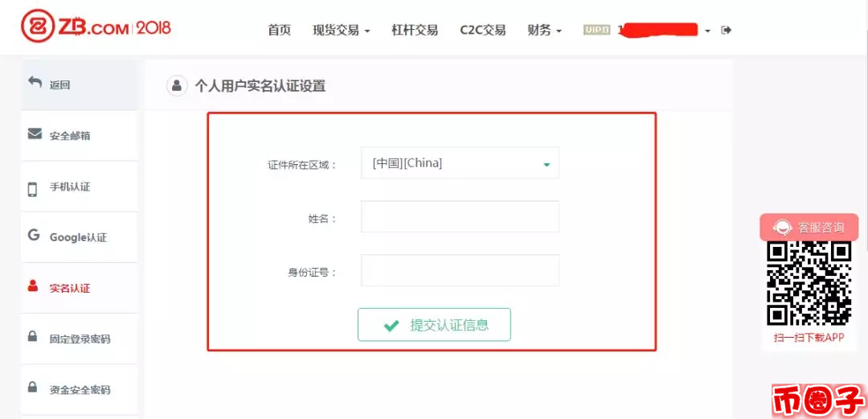Expand the 财务 menu
Screen dimensions: 868x419
pyautogui.click(x=545, y=31)
